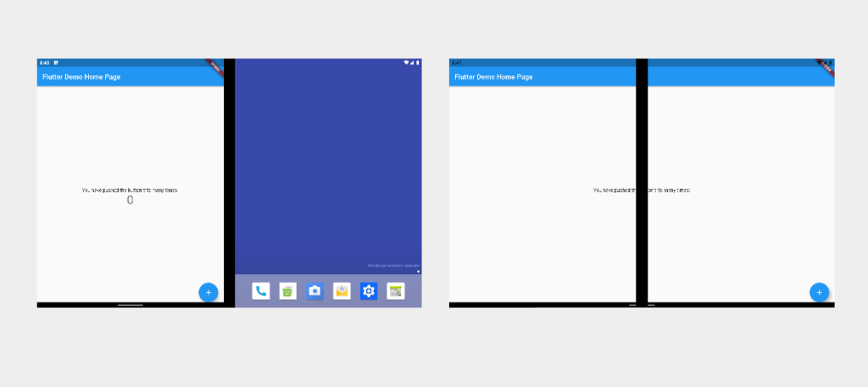Click the counter value 0
868x387 pixels.
tap(130, 200)
